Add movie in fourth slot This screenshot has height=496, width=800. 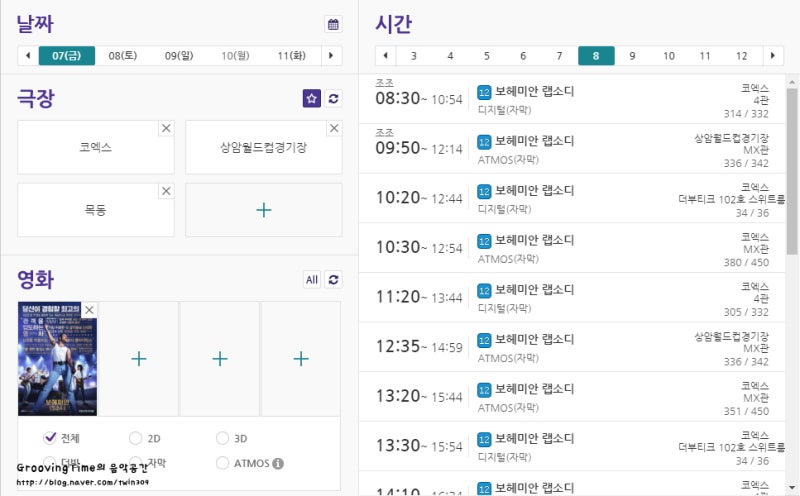301,359
